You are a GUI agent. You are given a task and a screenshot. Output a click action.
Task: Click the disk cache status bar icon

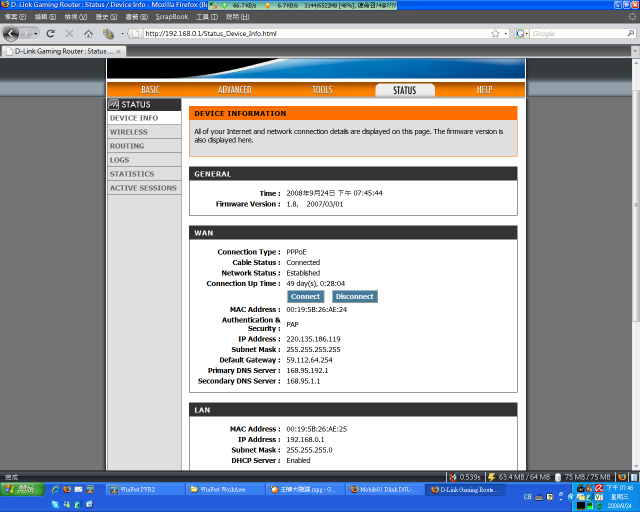pos(558,477)
